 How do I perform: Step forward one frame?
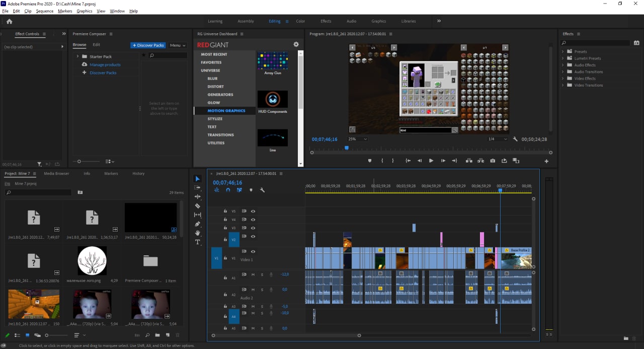click(443, 161)
